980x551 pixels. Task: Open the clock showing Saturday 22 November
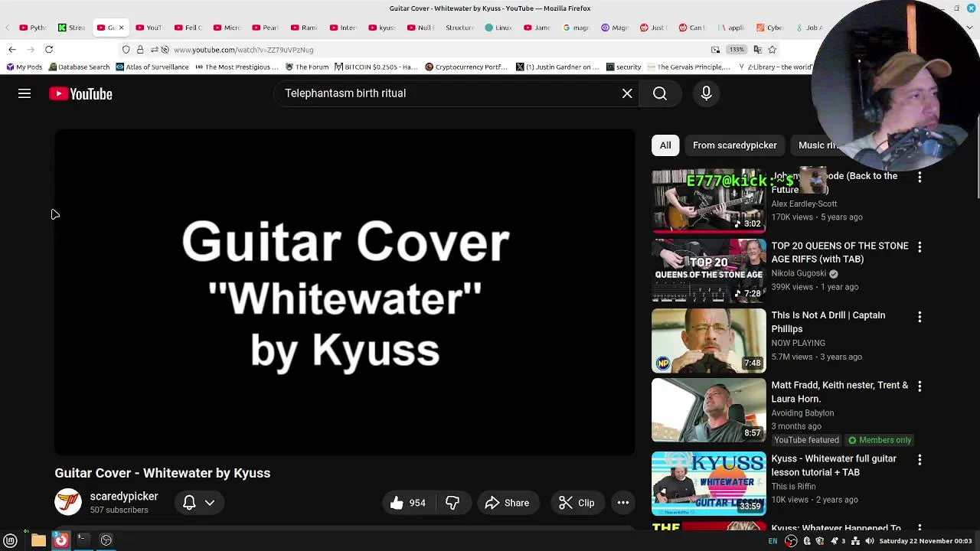point(926,541)
